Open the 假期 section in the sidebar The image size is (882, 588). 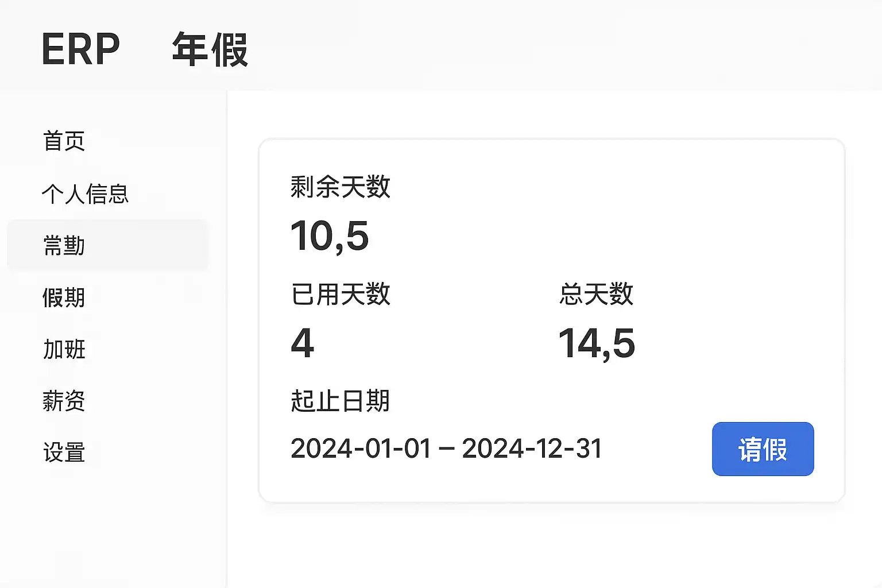click(x=64, y=297)
